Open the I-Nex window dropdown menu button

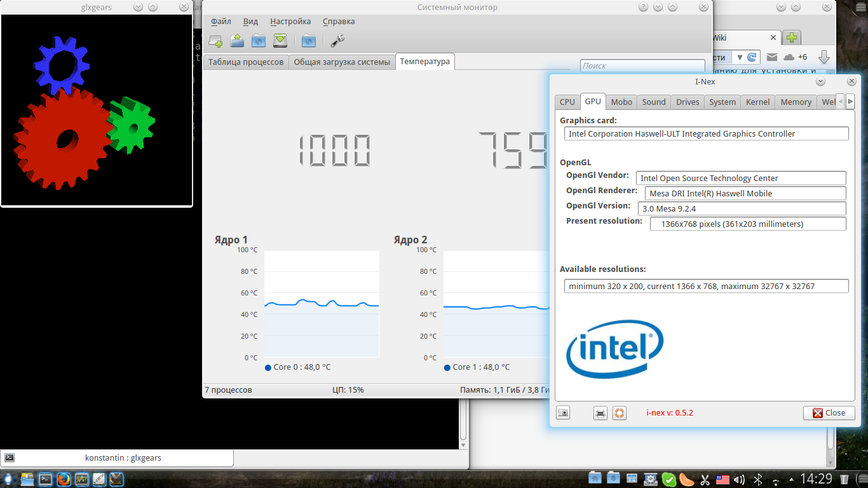(820, 81)
